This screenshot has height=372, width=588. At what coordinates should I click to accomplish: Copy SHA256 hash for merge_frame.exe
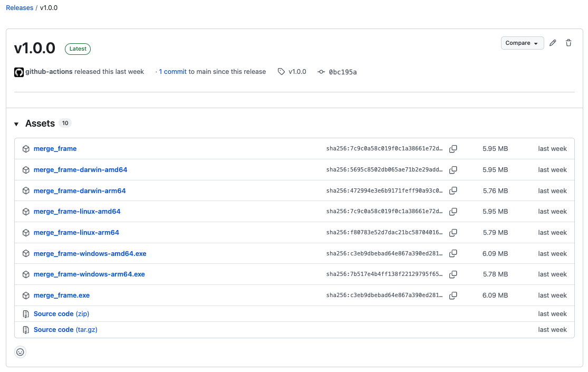pyautogui.click(x=453, y=295)
